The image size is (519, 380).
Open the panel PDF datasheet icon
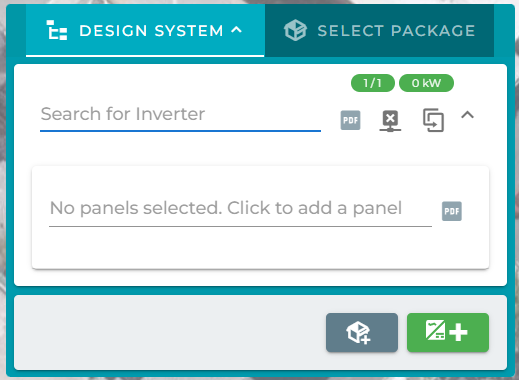pos(452,211)
